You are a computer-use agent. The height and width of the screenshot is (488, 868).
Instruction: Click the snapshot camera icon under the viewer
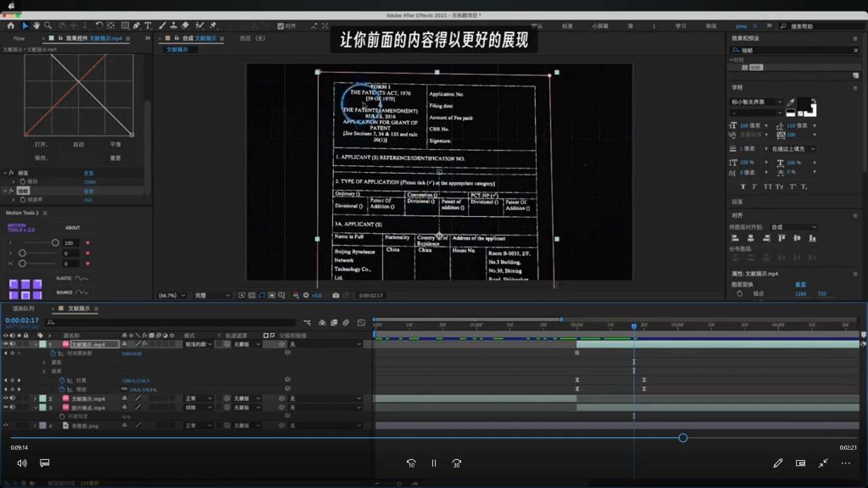tap(337, 296)
